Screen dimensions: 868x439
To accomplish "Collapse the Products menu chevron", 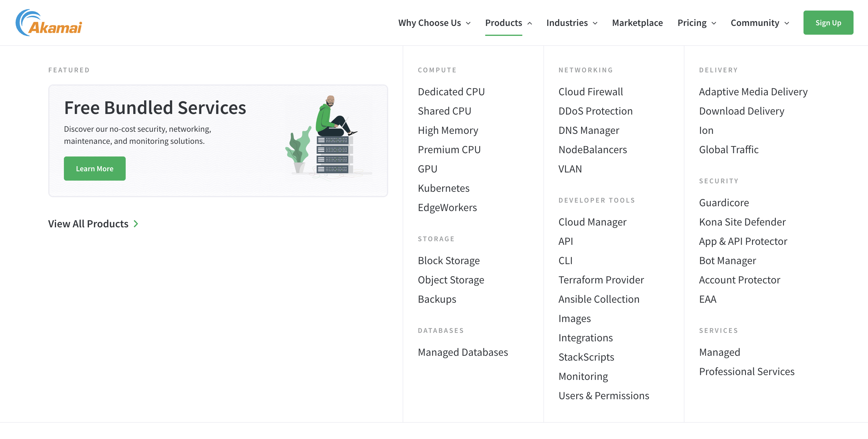I will click(530, 23).
